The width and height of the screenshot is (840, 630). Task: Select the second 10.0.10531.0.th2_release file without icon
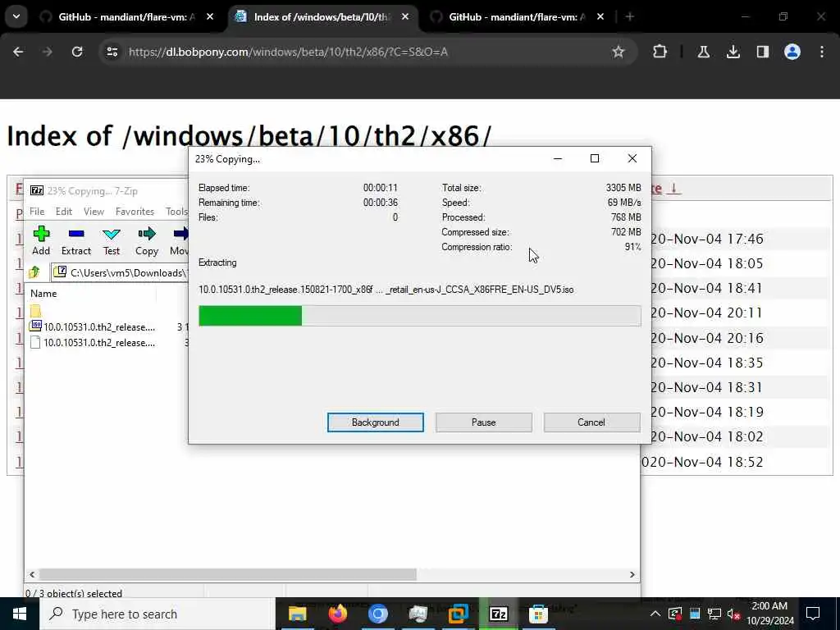coord(99,343)
